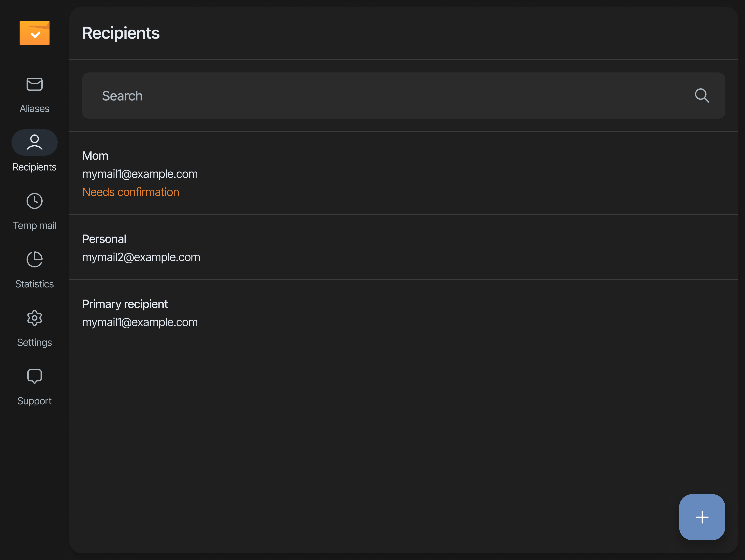Screen dimensions: 745x560
Task: Click the Settings sidebar label
Action: click(34, 343)
